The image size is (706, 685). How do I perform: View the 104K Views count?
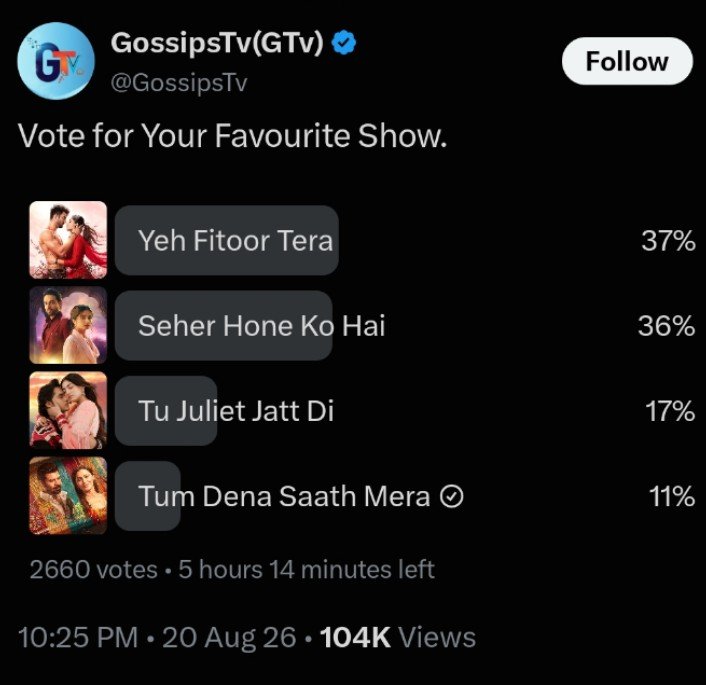coord(398,637)
